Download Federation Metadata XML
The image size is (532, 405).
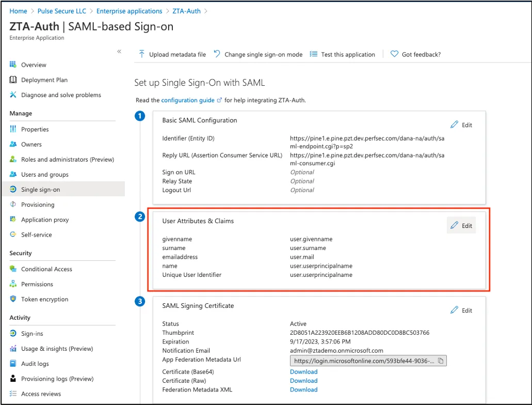[303, 390]
